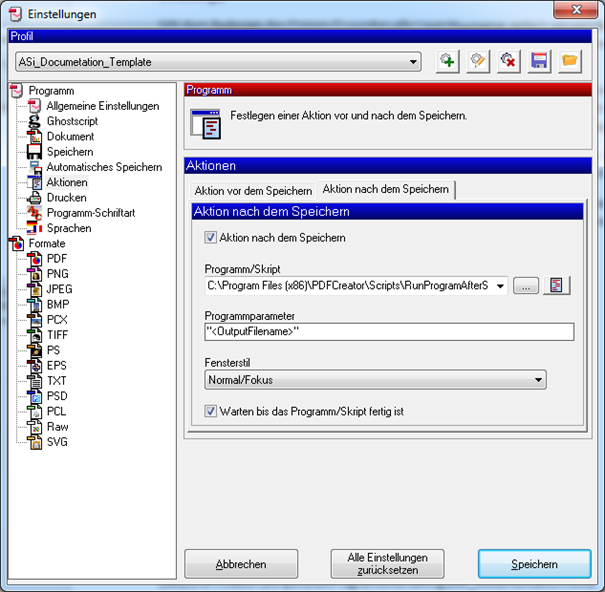Toggle 'Warten bis das Programm/Skript fertig ist'

[211, 411]
